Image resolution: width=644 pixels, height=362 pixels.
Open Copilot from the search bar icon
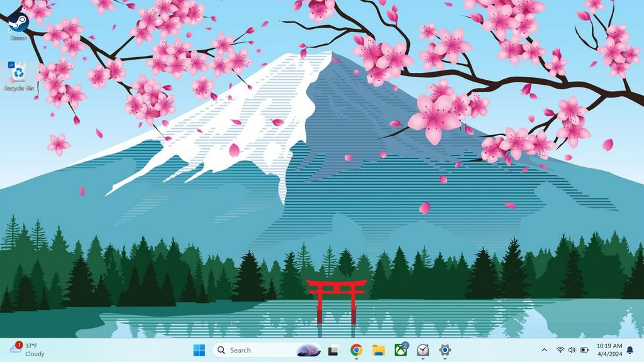click(x=308, y=350)
